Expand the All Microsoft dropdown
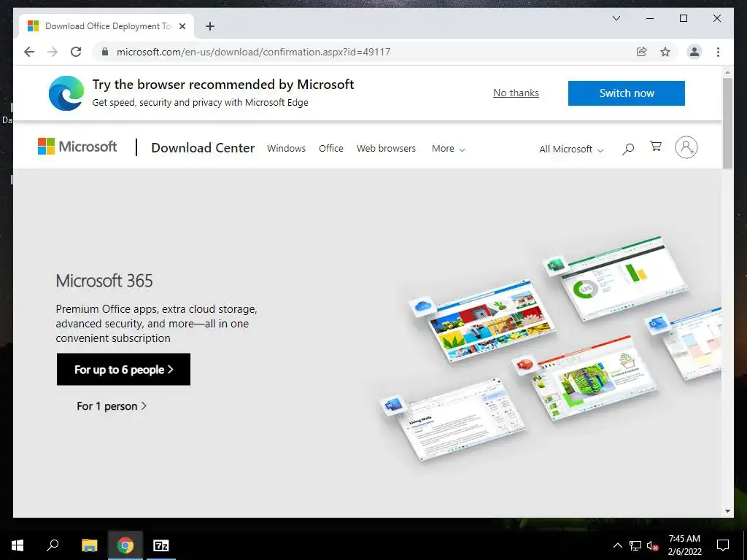 [571, 149]
